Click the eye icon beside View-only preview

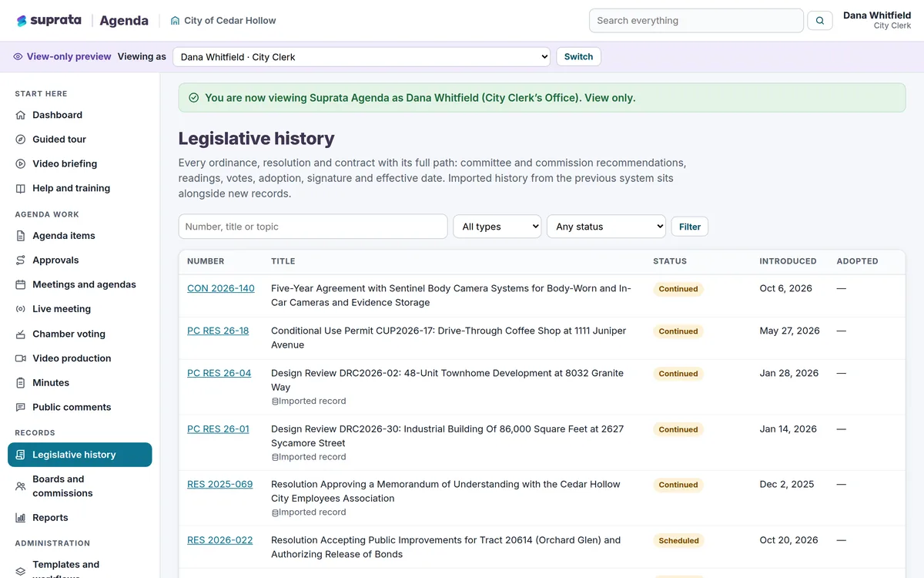(x=18, y=56)
